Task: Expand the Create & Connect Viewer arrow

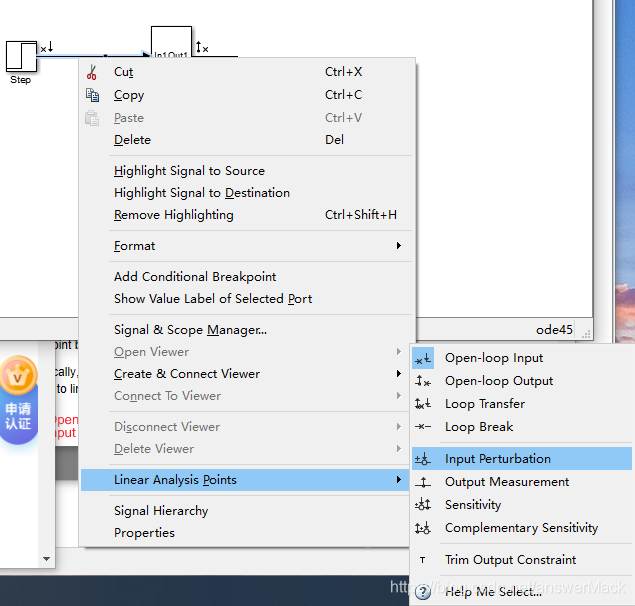Action: click(399, 374)
